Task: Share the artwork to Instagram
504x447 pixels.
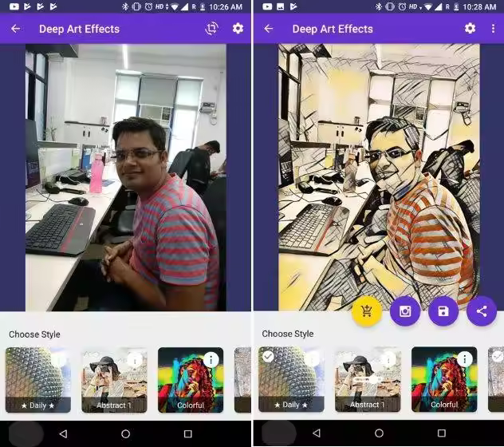Action: tap(405, 311)
